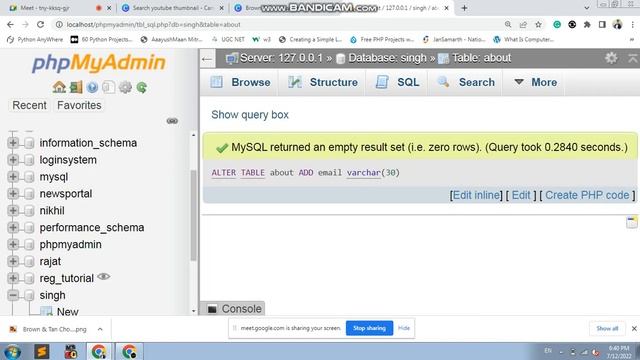Click the browser reload button

pos(40,24)
